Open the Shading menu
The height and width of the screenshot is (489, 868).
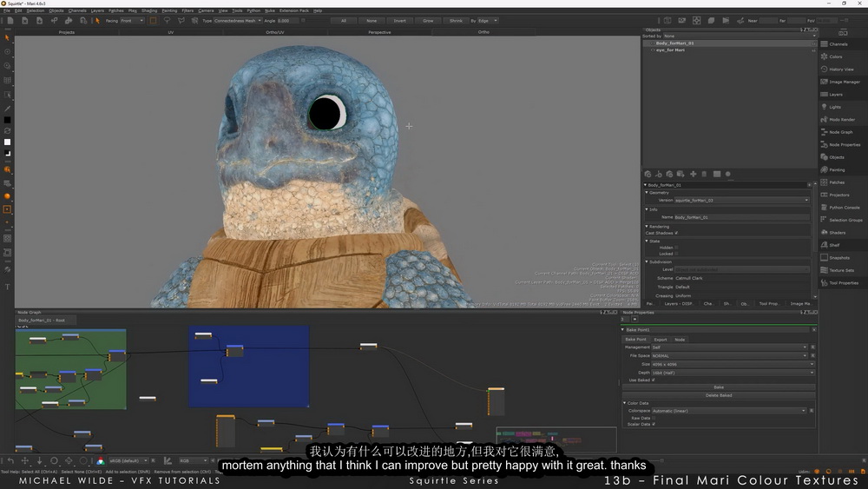[149, 10]
